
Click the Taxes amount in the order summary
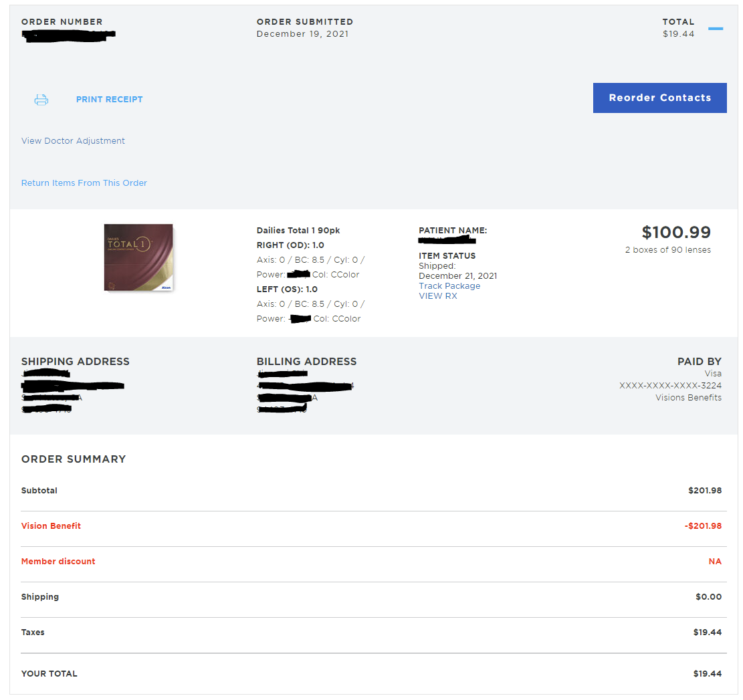(708, 632)
